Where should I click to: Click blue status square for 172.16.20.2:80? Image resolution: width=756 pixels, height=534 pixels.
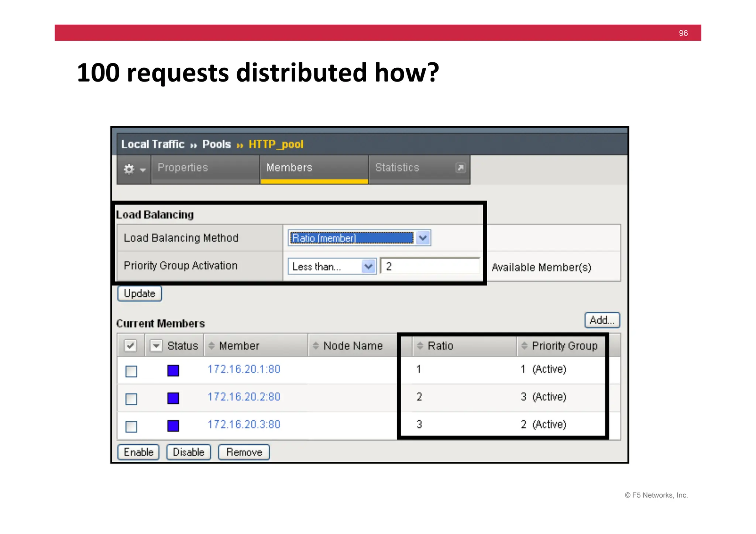[173, 398]
